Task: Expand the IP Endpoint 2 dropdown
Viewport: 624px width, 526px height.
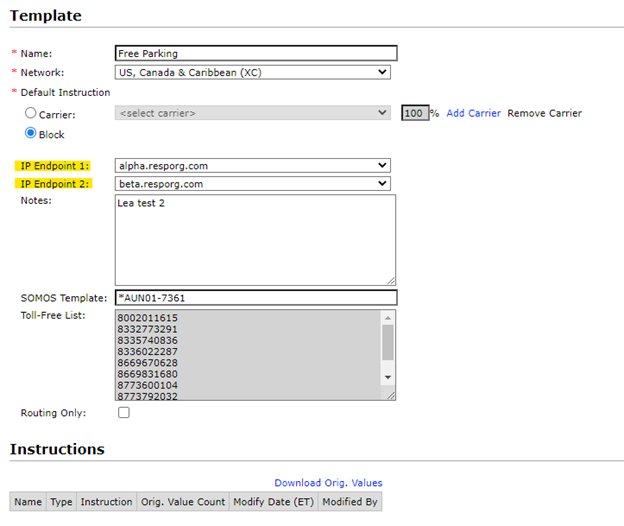Action: point(252,183)
